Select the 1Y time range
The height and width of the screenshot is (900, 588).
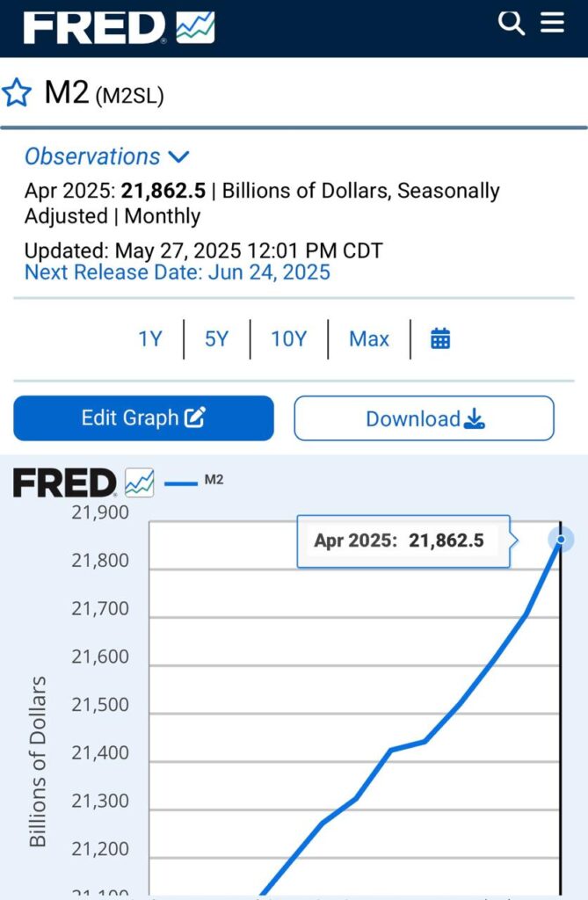[150, 338]
